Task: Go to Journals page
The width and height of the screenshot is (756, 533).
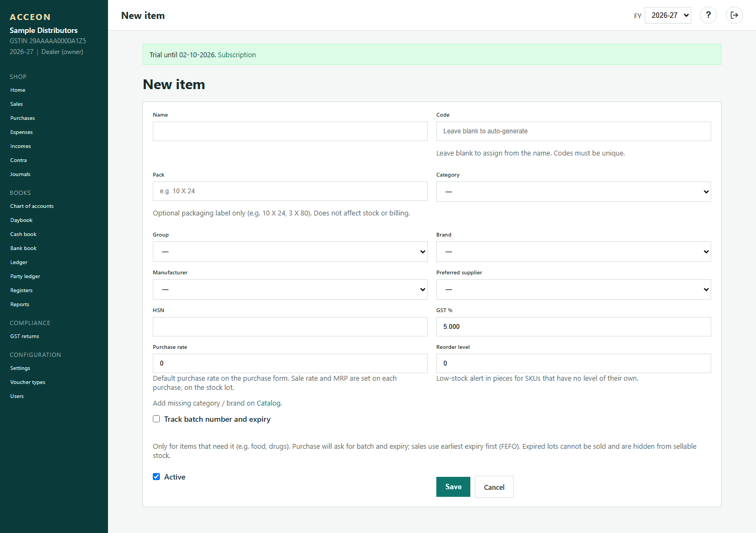Action: (21, 174)
